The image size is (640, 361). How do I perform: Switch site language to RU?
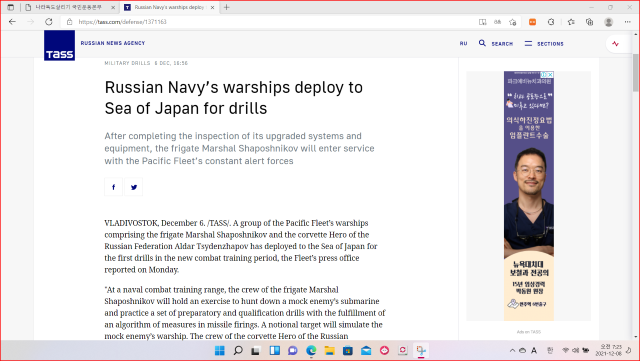coord(463,43)
